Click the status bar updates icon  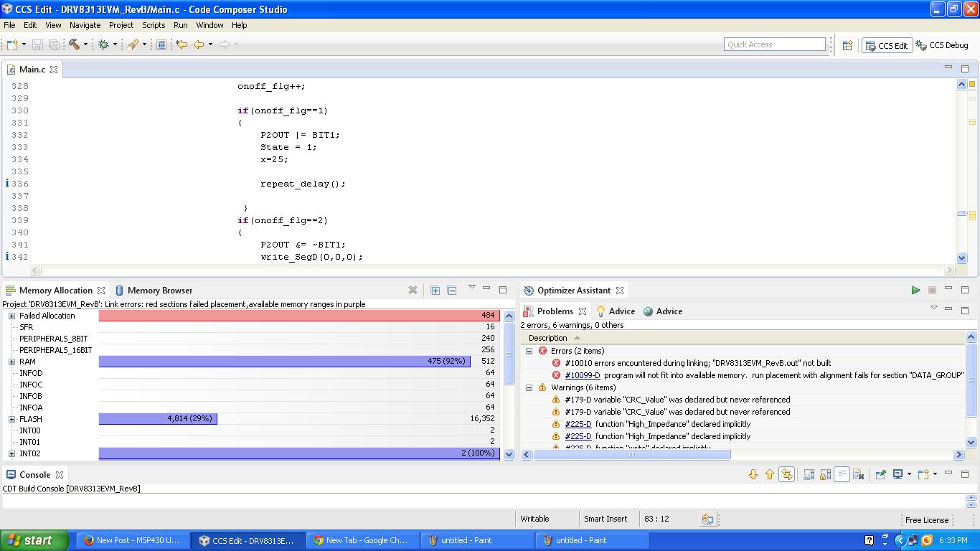click(x=707, y=519)
